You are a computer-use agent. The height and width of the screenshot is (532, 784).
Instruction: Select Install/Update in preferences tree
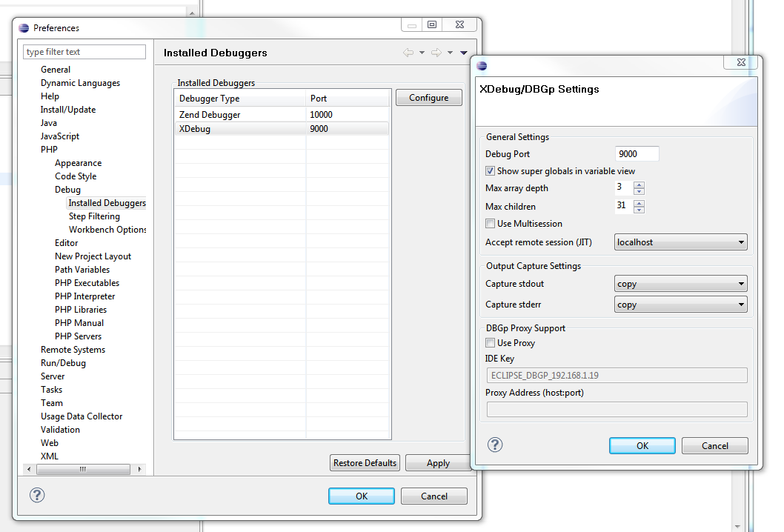(x=68, y=110)
